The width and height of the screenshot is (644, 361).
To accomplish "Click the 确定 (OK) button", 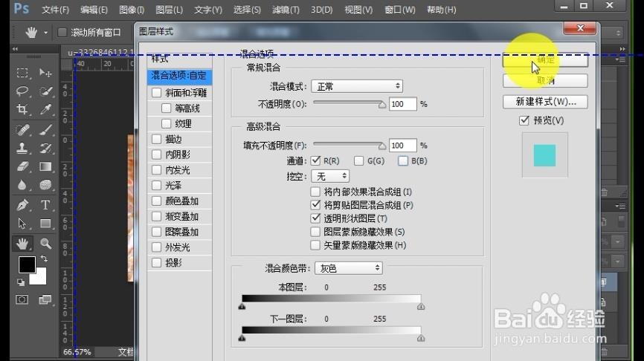I will [545, 60].
